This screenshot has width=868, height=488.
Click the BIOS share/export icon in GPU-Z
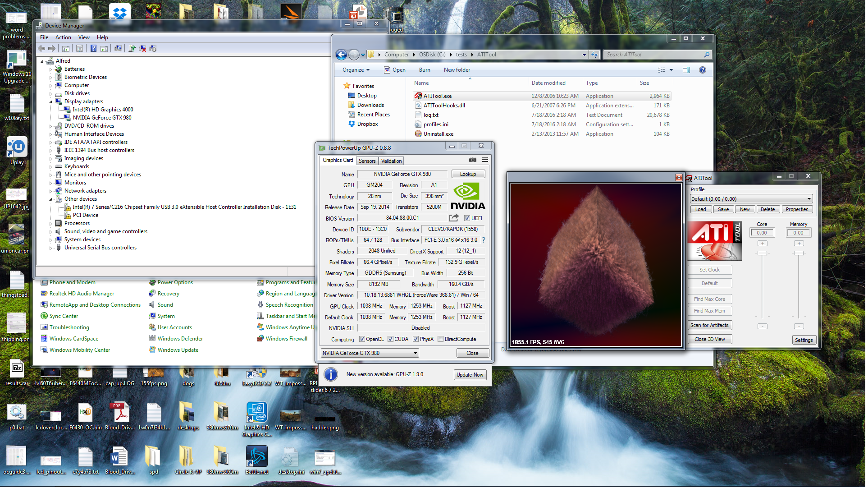(x=455, y=218)
